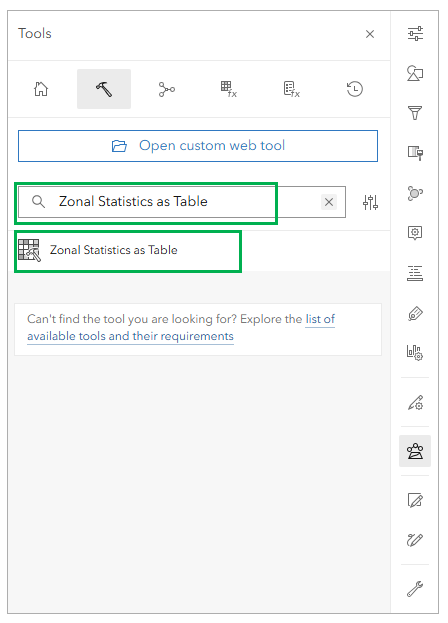The height and width of the screenshot is (623, 448).
Task: Open the Styles shapes icon
Action: point(415,74)
